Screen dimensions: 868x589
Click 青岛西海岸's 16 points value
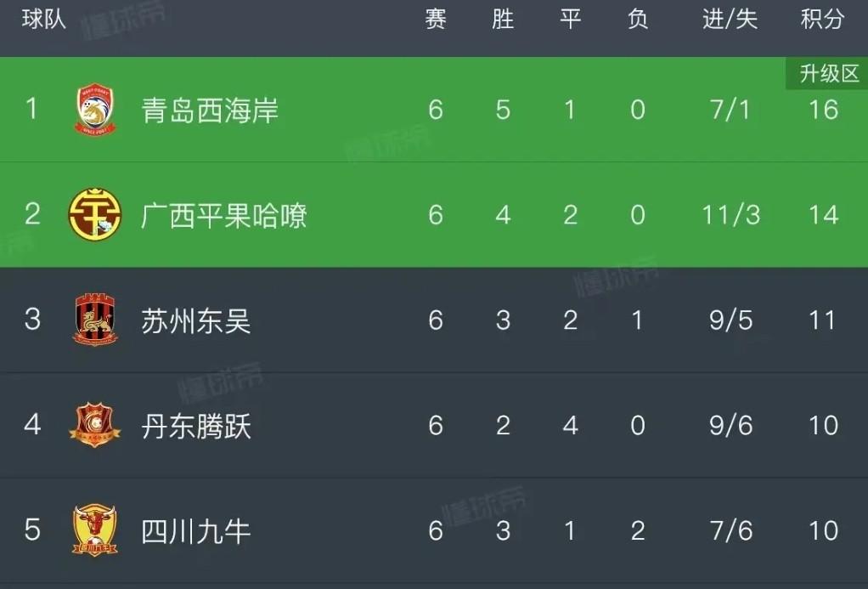(823, 110)
